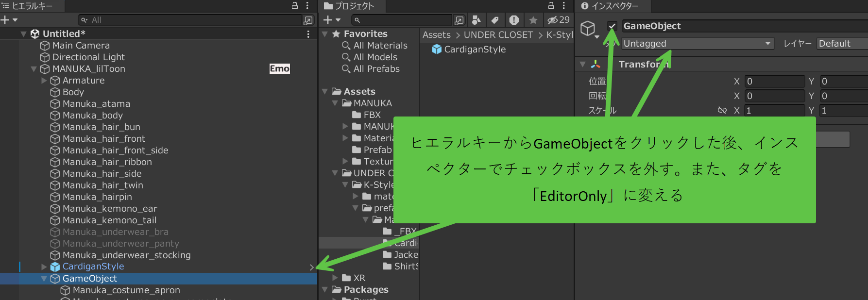The image size is (868, 300).
Task: Click the Emo badge on MANUKA_lilToon row
Action: tap(280, 68)
